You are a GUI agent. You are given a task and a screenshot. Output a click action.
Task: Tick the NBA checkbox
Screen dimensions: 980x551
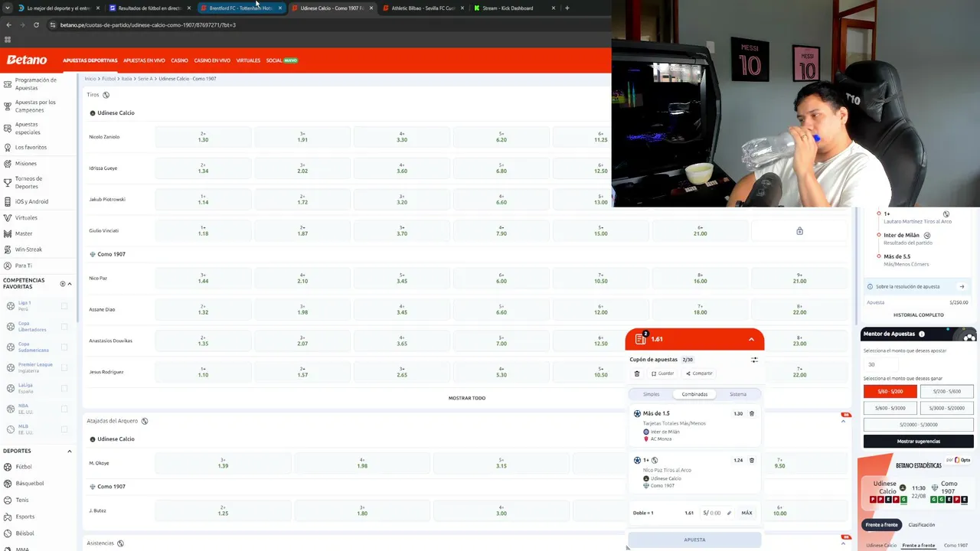click(64, 409)
